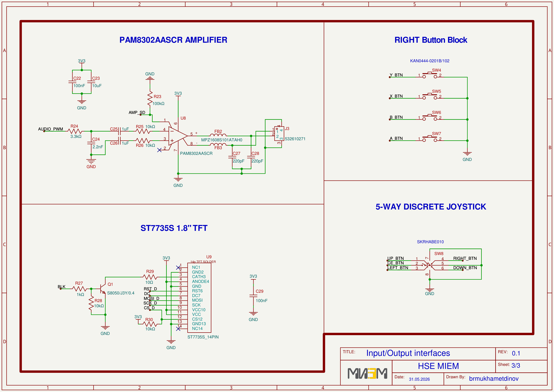Click the date "31.05.2026" in title block
The height and width of the screenshot is (392, 554).
[x=419, y=379]
